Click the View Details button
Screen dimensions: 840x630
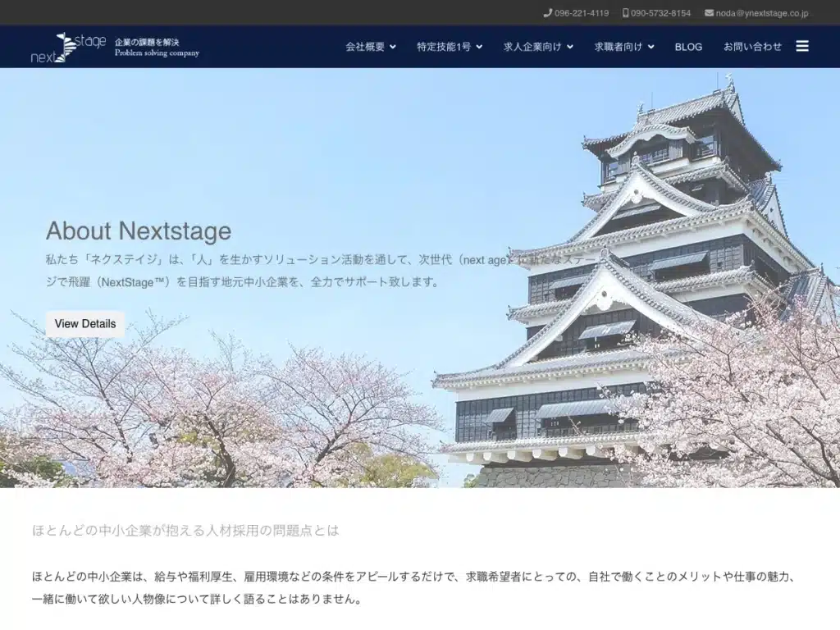click(x=85, y=323)
